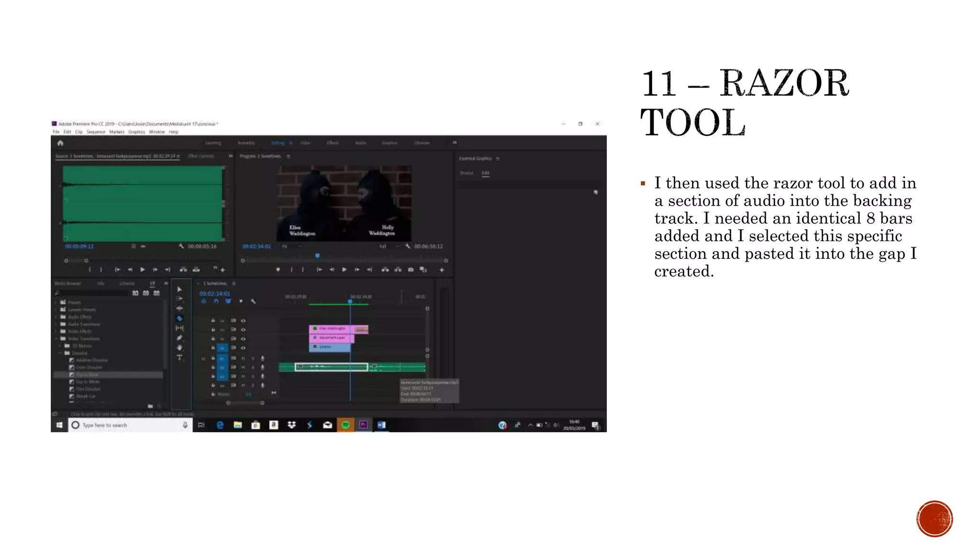Toggle lock on the top video track
Viewport: 980px width, 551px height.
[x=213, y=321]
